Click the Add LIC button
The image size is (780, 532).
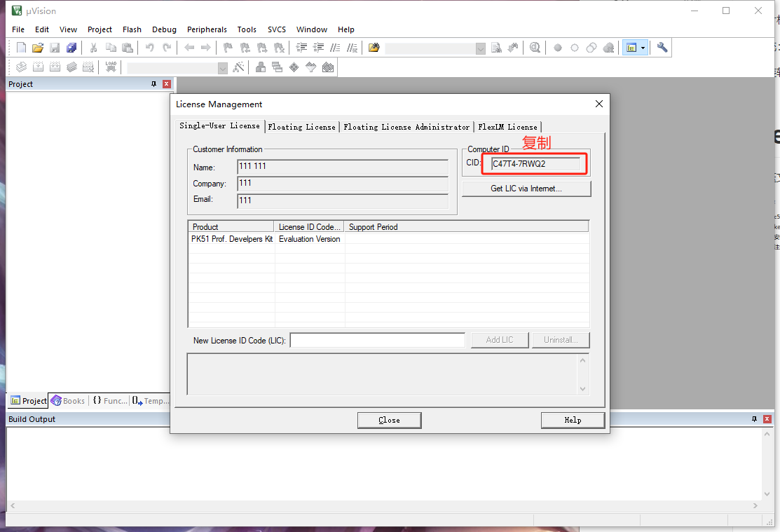[500, 340]
